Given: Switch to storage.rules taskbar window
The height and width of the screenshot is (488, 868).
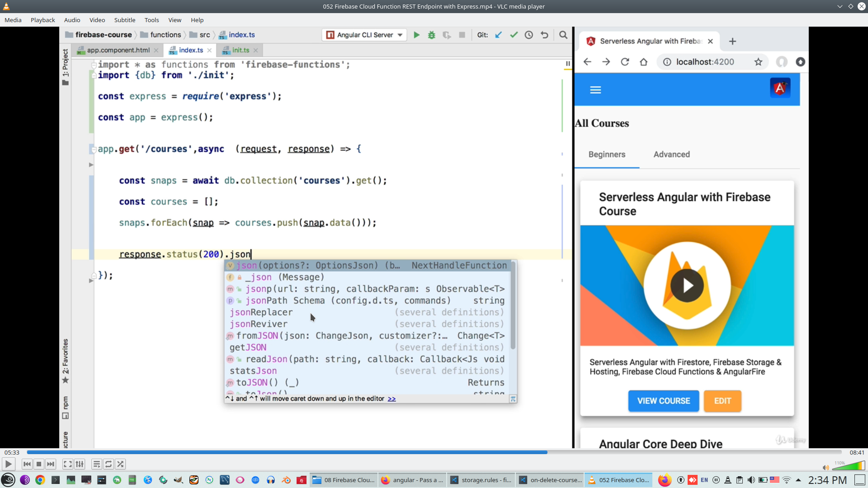Looking at the screenshot, I should (481, 480).
